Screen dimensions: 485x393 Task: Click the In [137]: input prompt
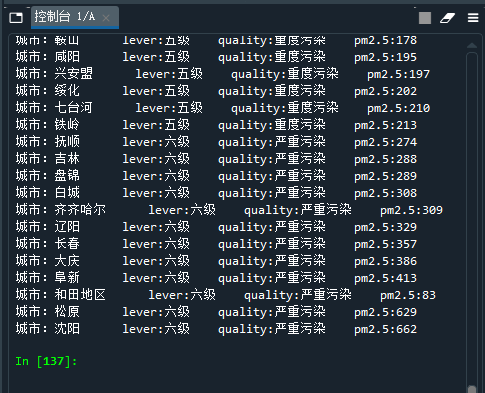(x=46, y=361)
